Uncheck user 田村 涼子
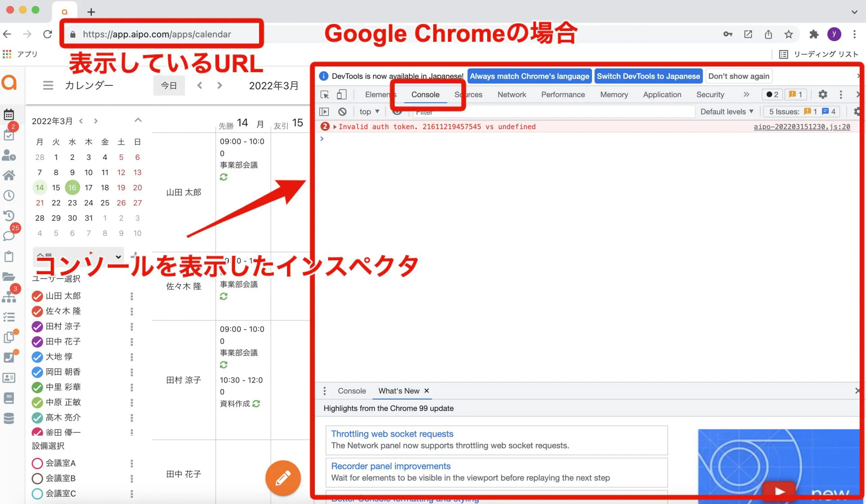Screen dimensions: 866x504 point(37,326)
